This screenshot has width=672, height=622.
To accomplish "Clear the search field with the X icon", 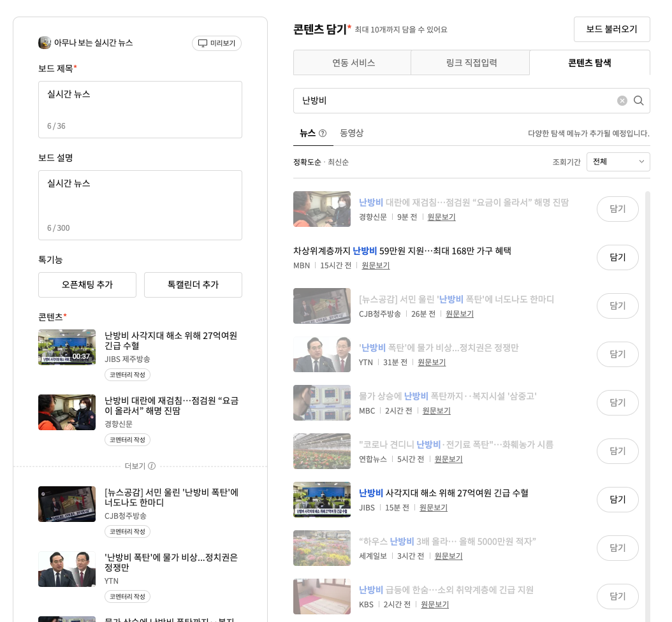I will click(x=622, y=101).
